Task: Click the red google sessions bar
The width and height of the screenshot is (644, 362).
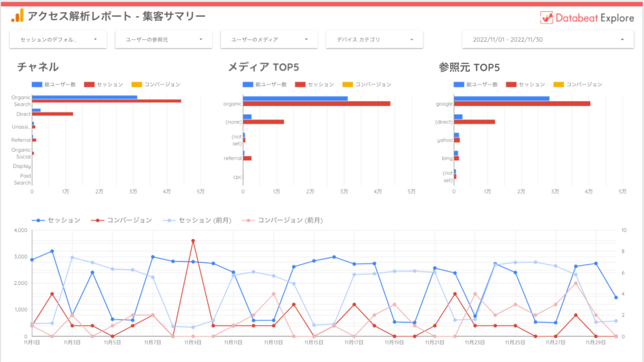Action: click(522, 104)
